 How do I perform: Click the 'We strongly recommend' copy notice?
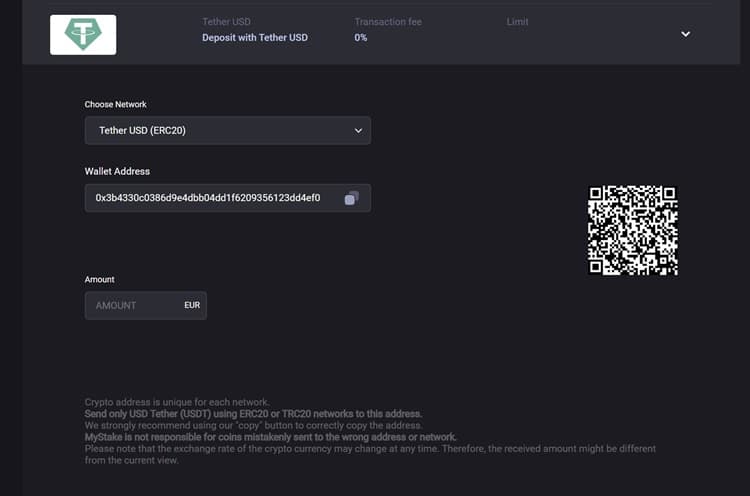(x=254, y=425)
